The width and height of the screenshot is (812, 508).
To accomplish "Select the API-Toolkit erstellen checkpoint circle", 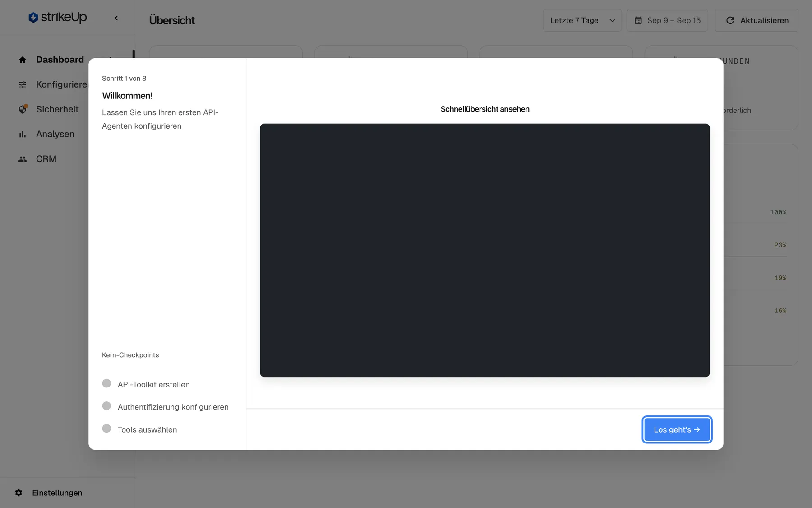I will 106,383.
